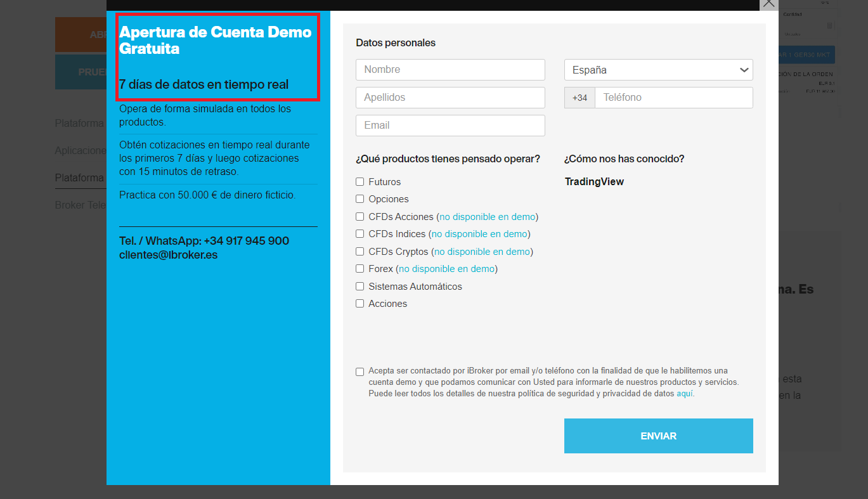868x499 pixels.
Task: Check the Forex checkbox
Action: click(360, 269)
